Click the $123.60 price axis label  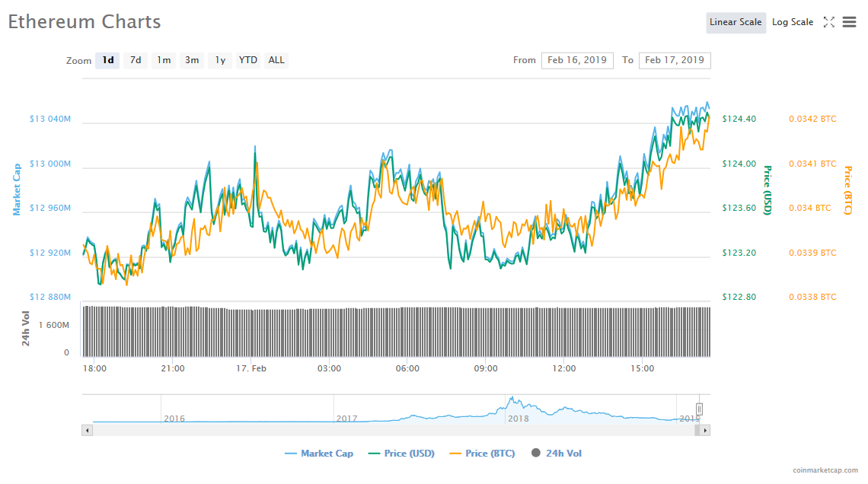[739, 208]
